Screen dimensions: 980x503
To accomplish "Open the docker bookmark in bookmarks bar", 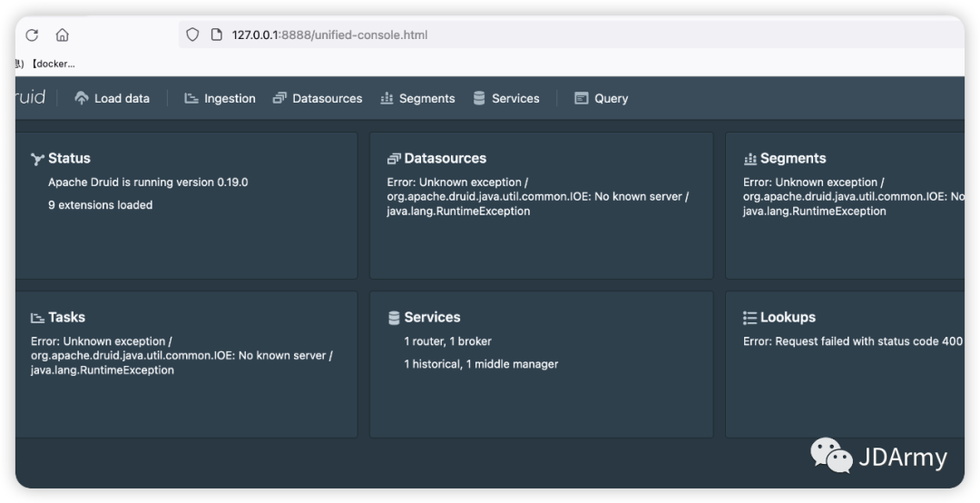I will click(53, 64).
